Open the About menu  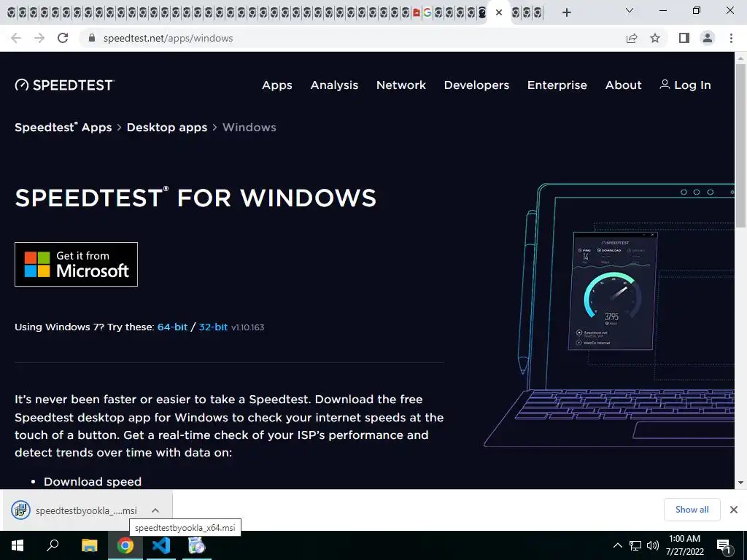point(623,85)
